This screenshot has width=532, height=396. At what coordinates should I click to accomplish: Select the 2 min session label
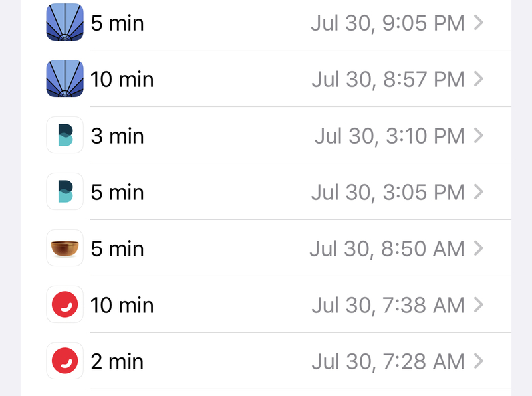117,361
